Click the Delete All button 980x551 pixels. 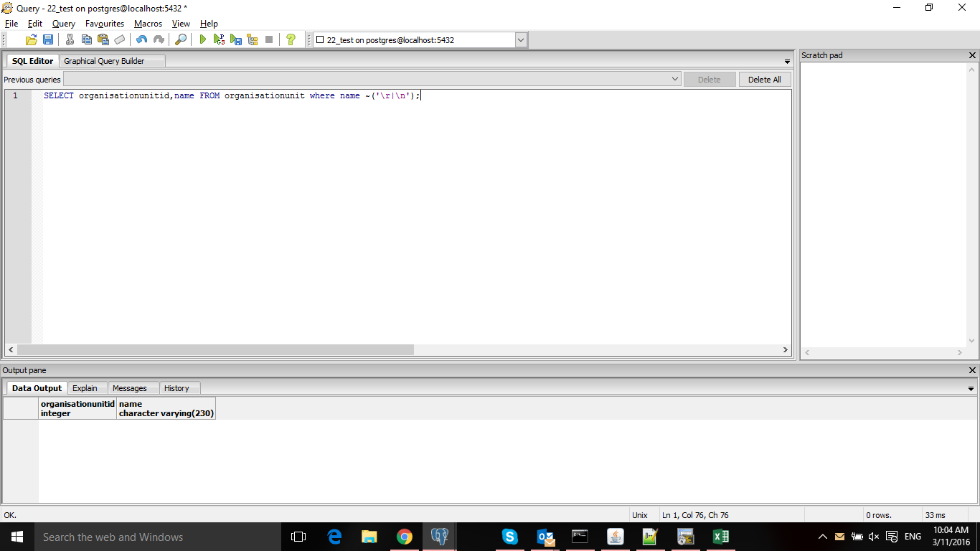pos(764,80)
